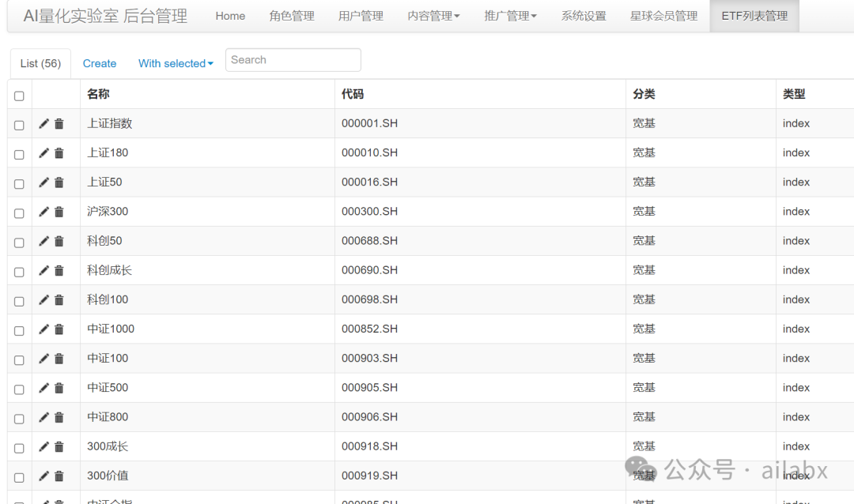Edit 中证500 pencil icon
Image resolution: width=854 pixels, height=504 pixels.
click(43, 388)
